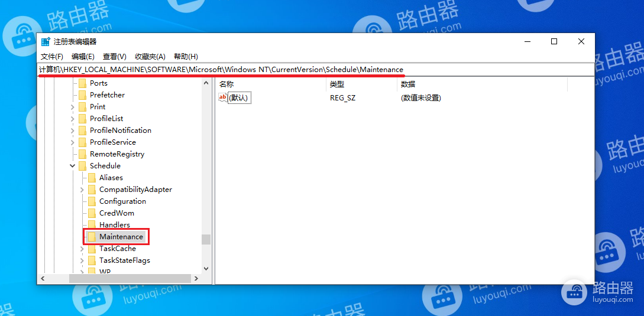The height and width of the screenshot is (316, 644).
Task: Select the TaskCache folder icon
Action: [92, 249]
